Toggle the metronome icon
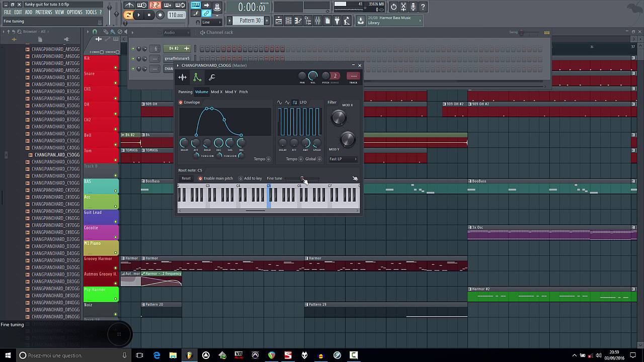 point(129,6)
